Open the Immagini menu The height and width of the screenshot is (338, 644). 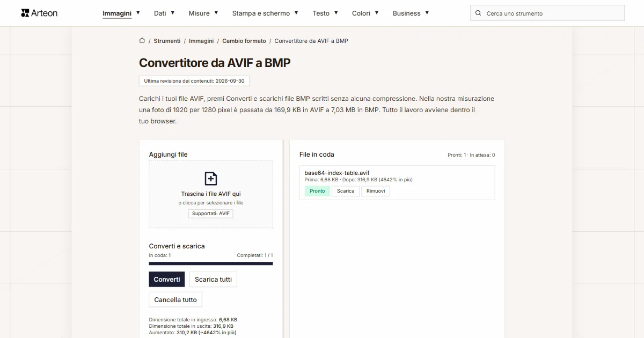point(117,13)
